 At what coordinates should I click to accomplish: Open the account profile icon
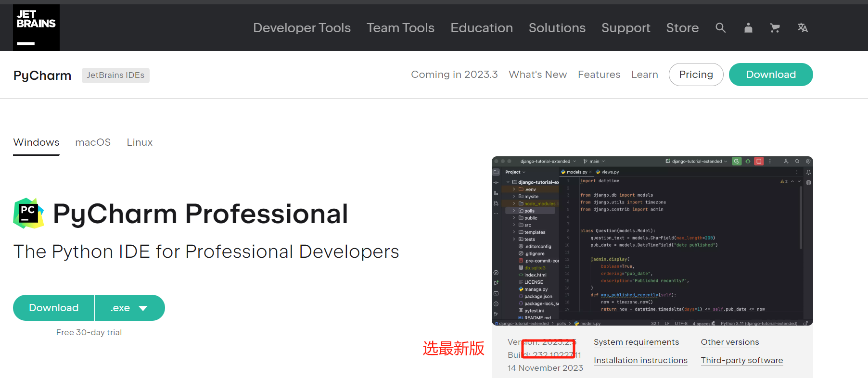(x=748, y=28)
